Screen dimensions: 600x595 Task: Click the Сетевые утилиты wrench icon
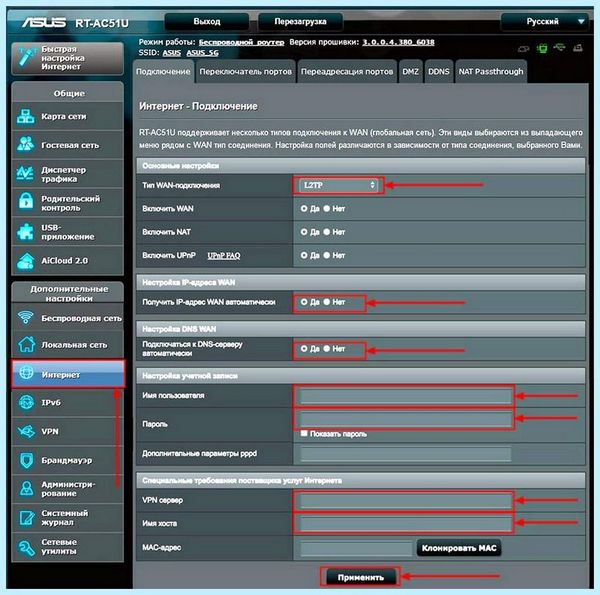pyautogui.click(x=26, y=547)
